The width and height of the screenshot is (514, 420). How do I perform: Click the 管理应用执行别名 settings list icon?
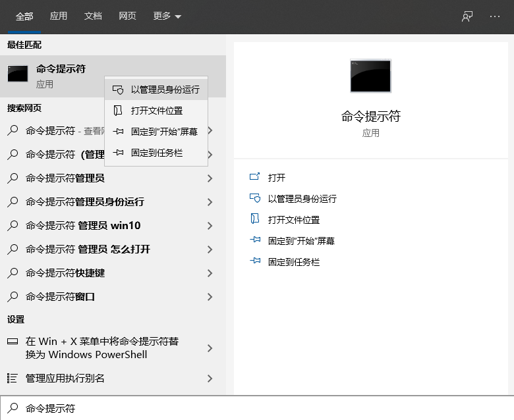point(12,378)
